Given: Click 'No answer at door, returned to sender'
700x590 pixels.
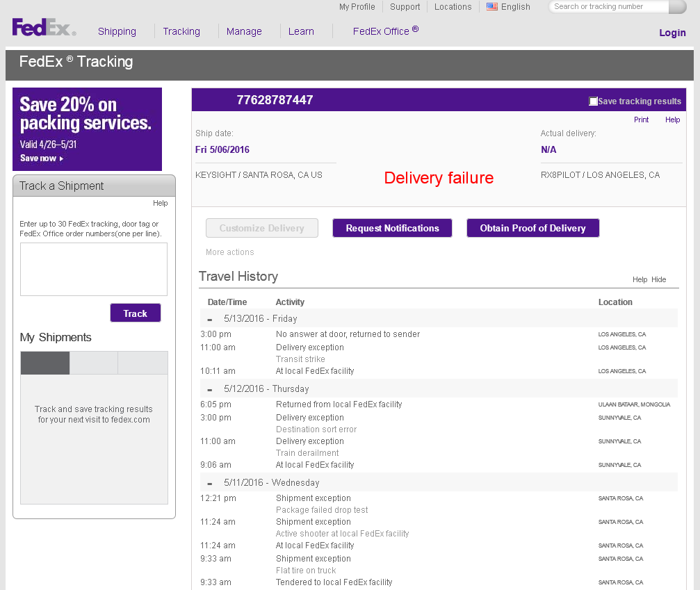Looking at the screenshot, I should tap(348, 334).
